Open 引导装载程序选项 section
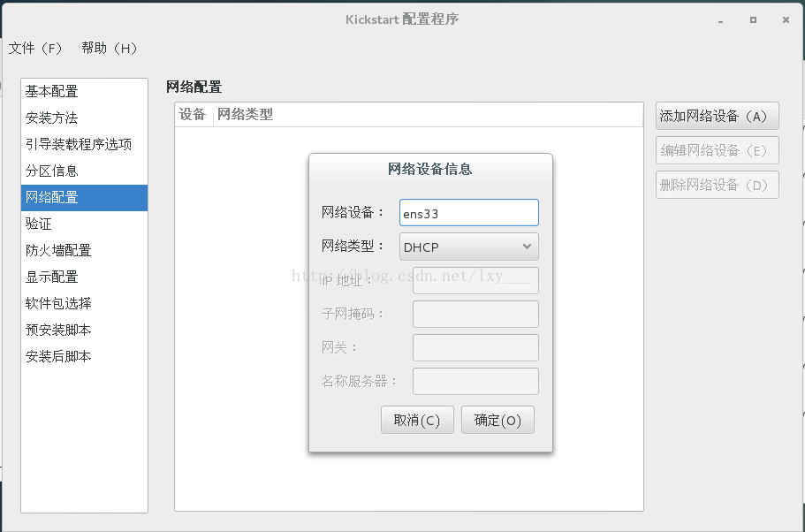805x532 pixels. tap(84, 144)
